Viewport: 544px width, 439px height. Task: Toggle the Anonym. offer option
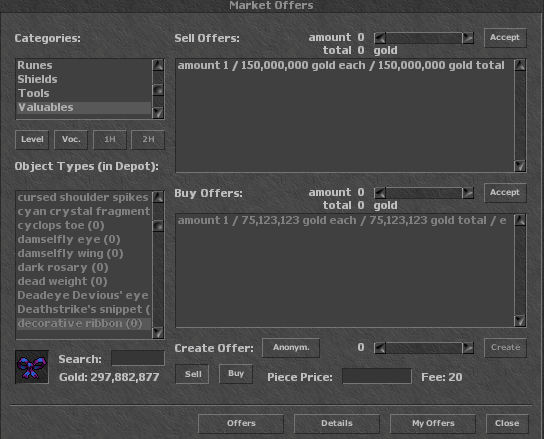[x=291, y=348]
